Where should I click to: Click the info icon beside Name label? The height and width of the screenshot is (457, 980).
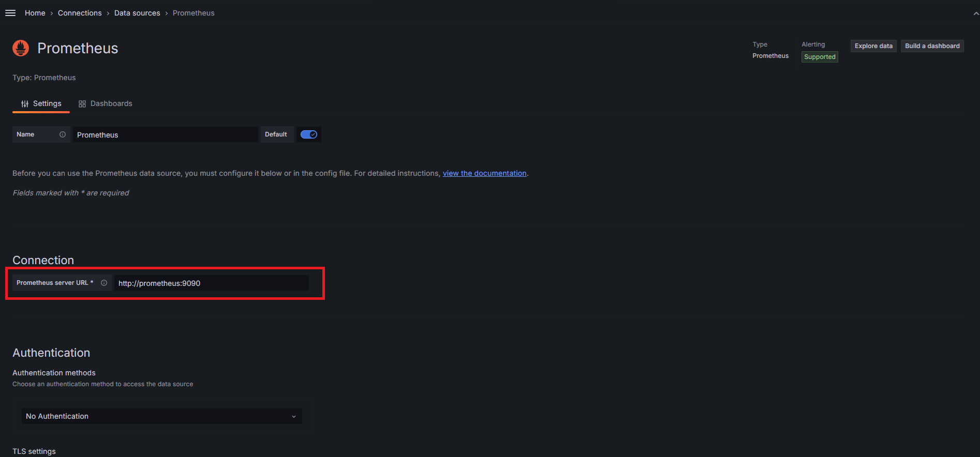click(x=63, y=134)
